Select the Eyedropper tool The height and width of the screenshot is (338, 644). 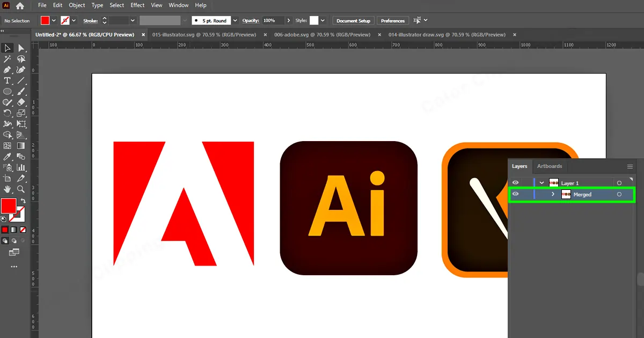click(8, 157)
